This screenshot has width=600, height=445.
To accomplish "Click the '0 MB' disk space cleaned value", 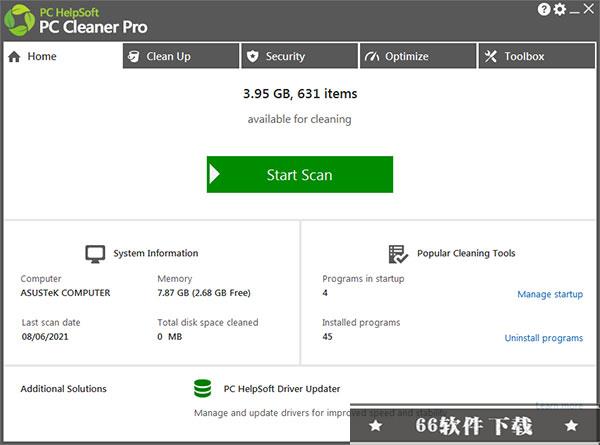I will tap(170, 337).
